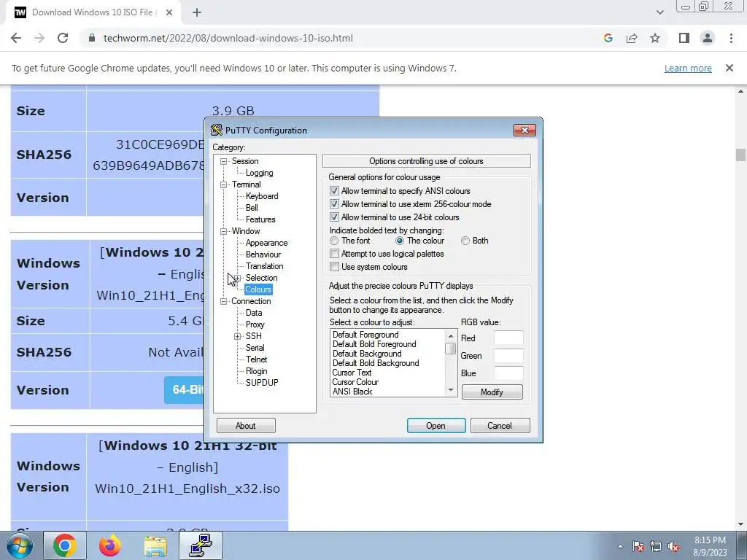The height and width of the screenshot is (560, 747).
Task: Select Proxy category
Action: (x=255, y=324)
